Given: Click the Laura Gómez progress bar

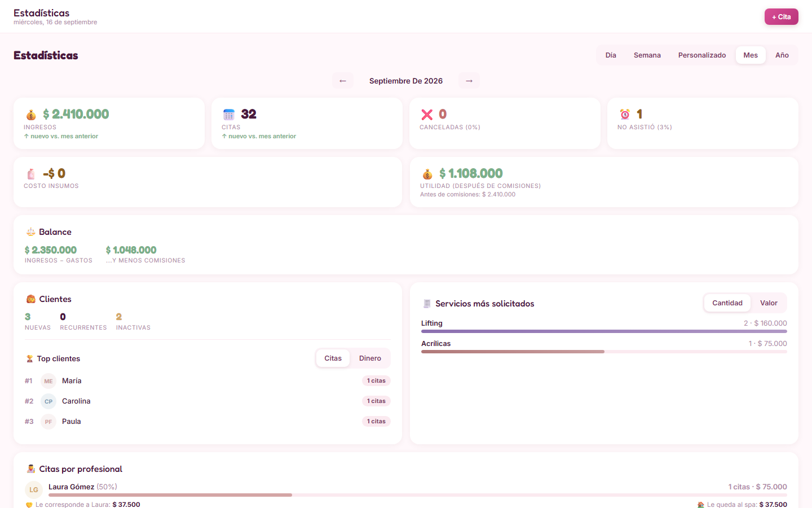Looking at the screenshot, I should (x=418, y=495).
